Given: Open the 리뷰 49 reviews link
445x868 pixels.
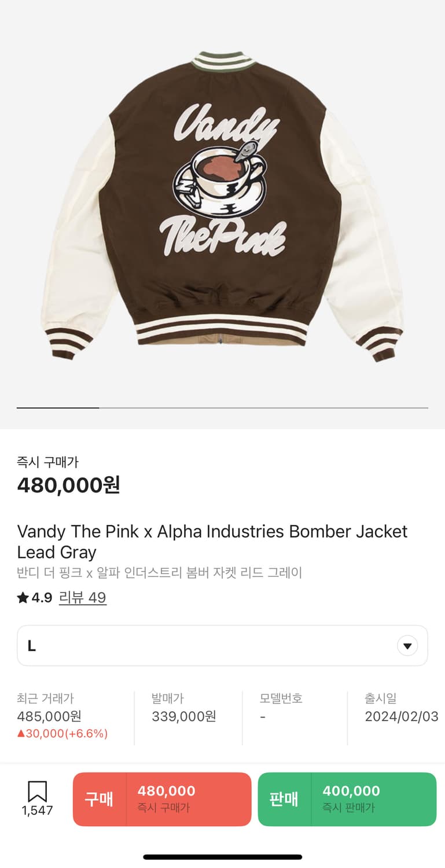Looking at the screenshot, I should [83, 598].
